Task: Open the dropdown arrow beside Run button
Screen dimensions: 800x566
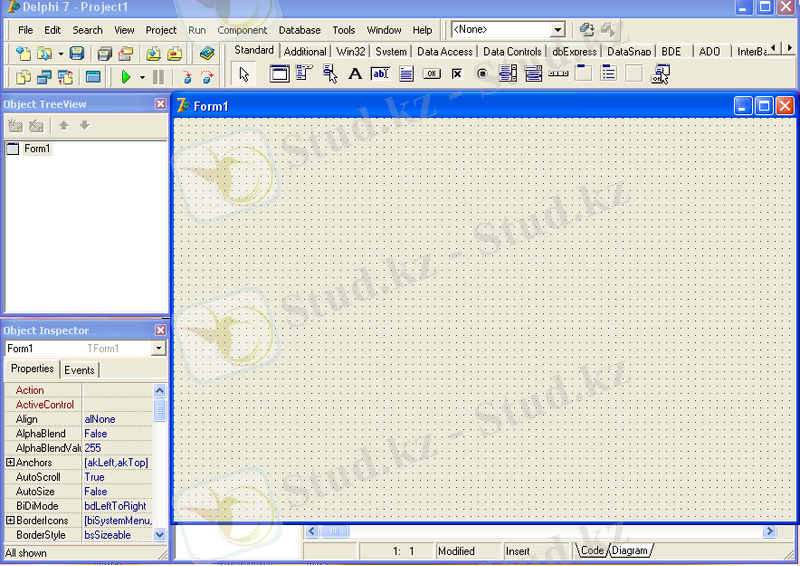Action: (x=142, y=77)
